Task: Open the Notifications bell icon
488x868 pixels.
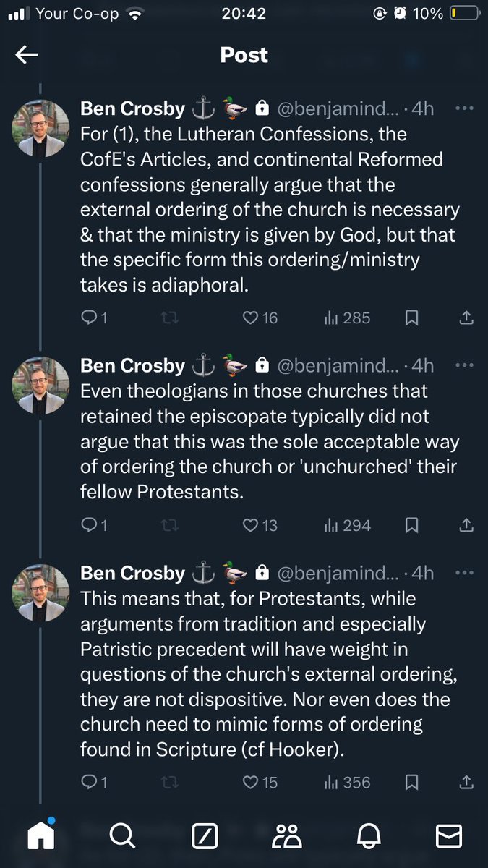Action: pos(369,836)
